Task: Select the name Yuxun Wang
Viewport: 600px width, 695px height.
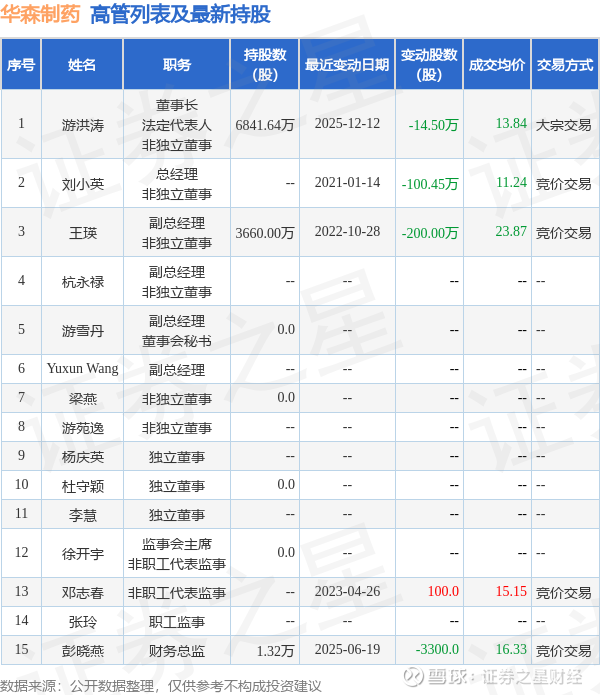Action: click(x=82, y=368)
